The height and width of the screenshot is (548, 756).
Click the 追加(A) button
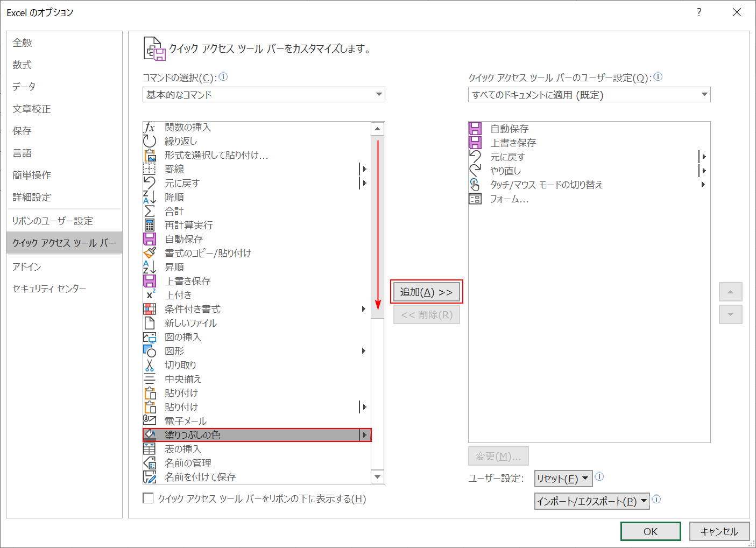[x=426, y=291]
